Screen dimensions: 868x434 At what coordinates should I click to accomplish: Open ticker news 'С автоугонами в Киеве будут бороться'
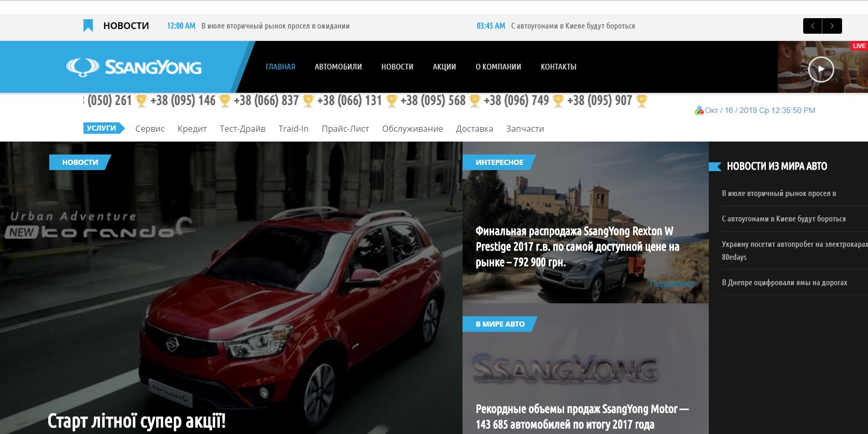pos(573,26)
